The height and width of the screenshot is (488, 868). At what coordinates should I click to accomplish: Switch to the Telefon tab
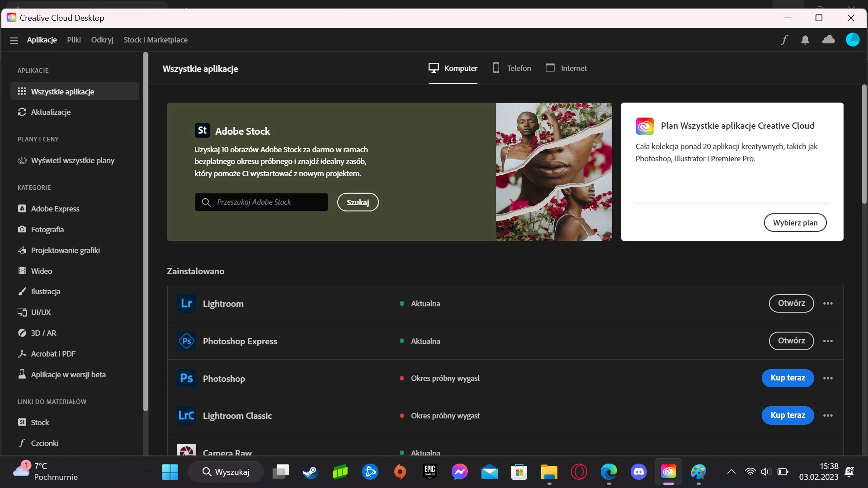click(512, 68)
